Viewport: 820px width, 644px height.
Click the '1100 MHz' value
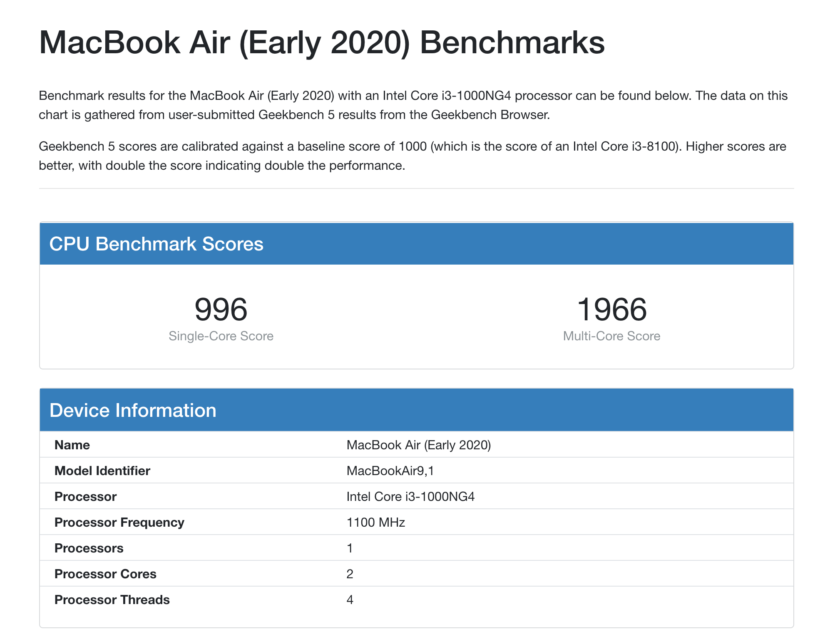[x=376, y=523]
